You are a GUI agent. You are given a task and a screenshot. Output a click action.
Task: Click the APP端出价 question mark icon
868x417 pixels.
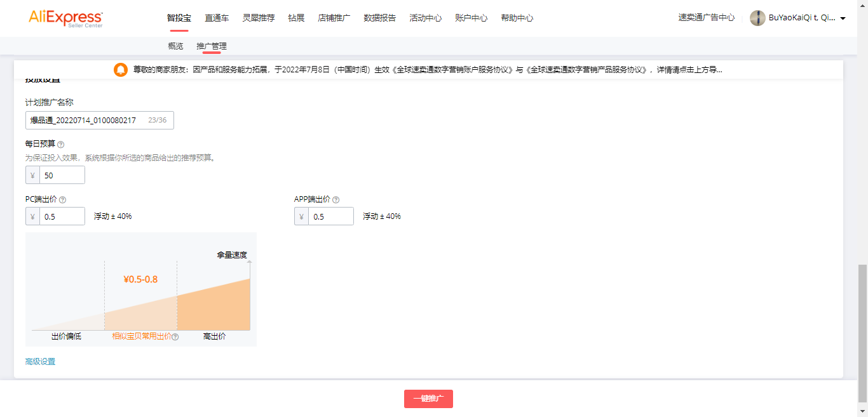336,199
